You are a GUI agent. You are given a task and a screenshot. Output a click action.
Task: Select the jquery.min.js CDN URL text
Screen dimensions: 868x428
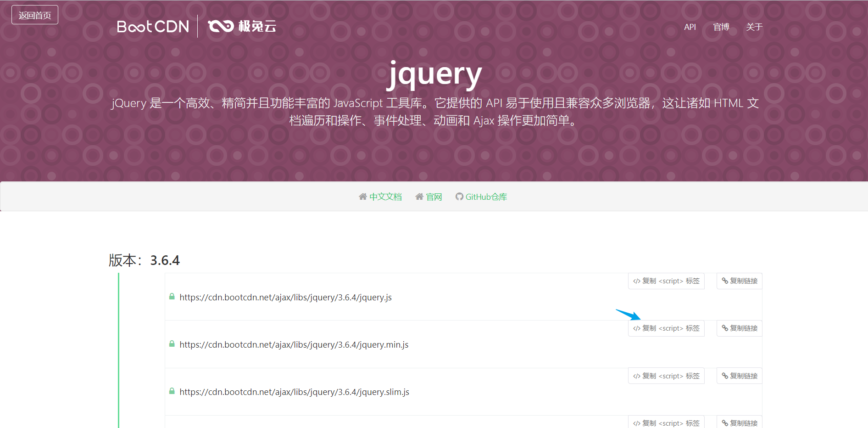[294, 344]
